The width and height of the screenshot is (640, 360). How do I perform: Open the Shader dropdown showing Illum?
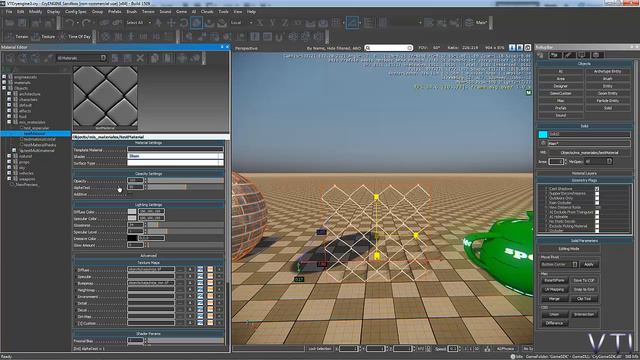tap(176, 156)
